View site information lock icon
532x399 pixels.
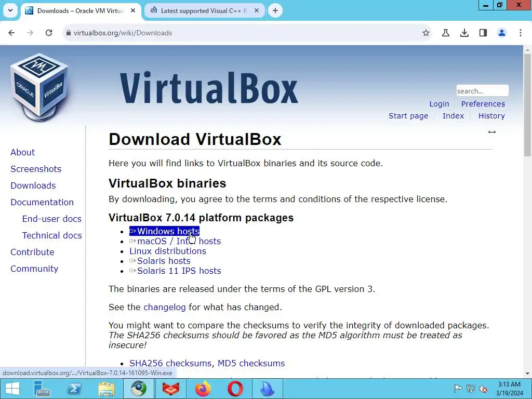[69, 33]
